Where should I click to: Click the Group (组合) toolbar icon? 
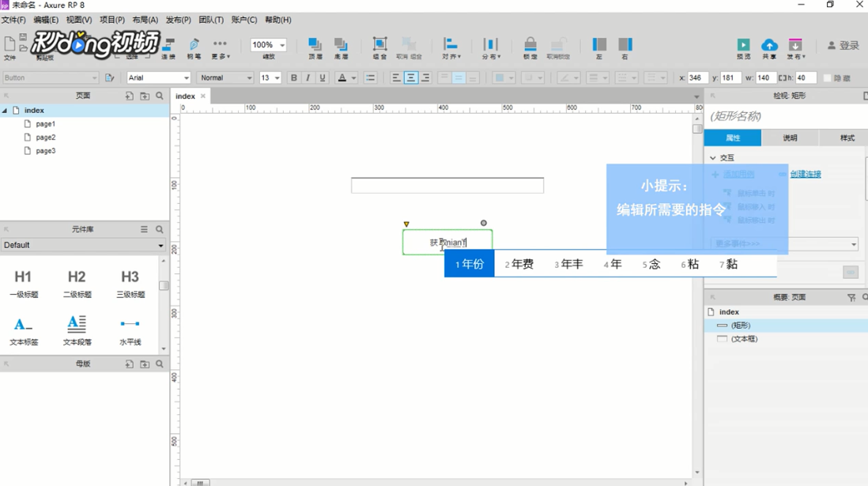click(379, 44)
